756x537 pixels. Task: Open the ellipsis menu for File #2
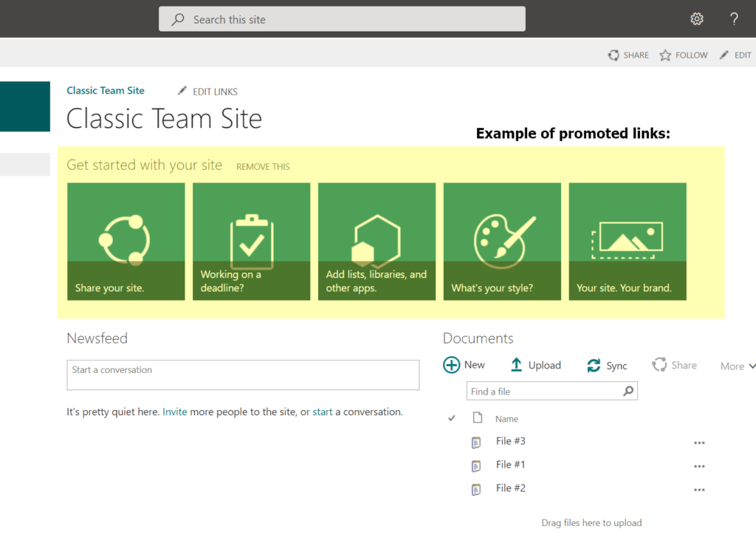[x=699, y=490]
